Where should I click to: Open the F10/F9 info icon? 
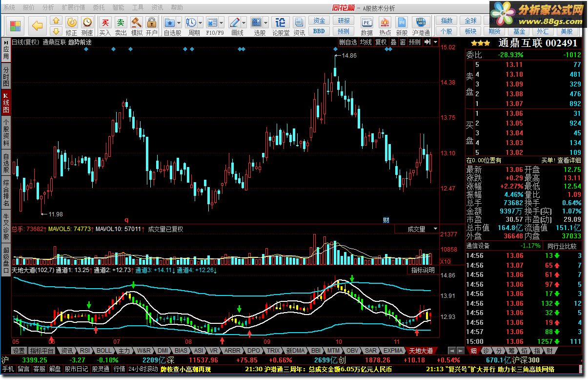coord(212,23)
